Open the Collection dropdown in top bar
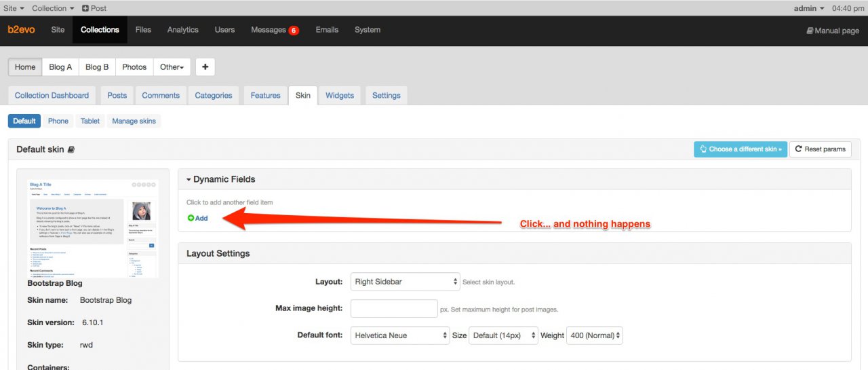 [x=54, y=8]
